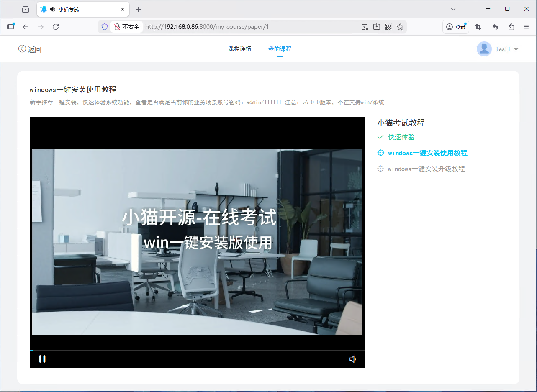Screen dimensions: 537x392
Task: Open the browser hamburger menu
Action: coord(526,27)
